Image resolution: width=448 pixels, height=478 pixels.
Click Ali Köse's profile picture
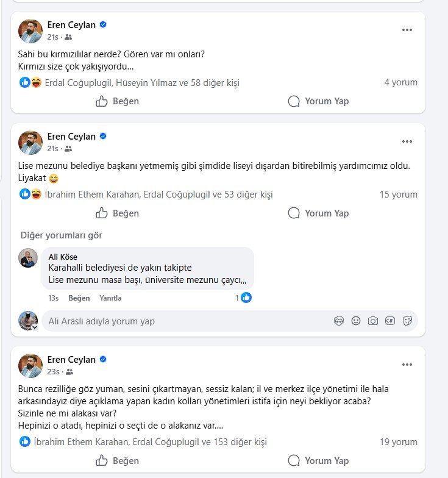point(29,259)
